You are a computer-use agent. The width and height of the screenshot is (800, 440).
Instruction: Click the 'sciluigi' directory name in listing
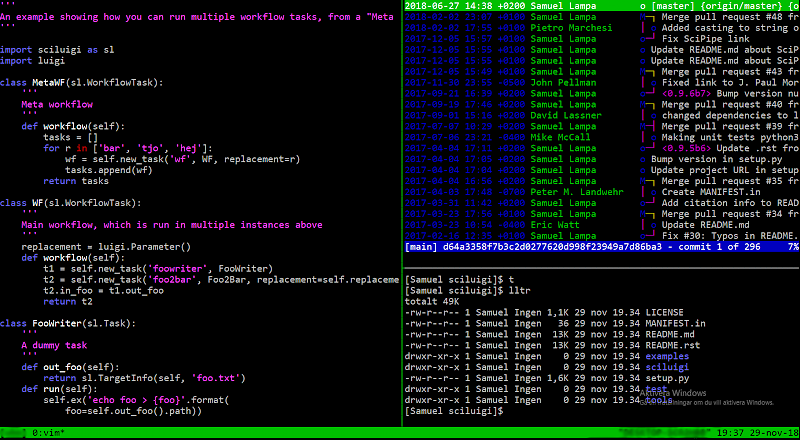point(667,367)
